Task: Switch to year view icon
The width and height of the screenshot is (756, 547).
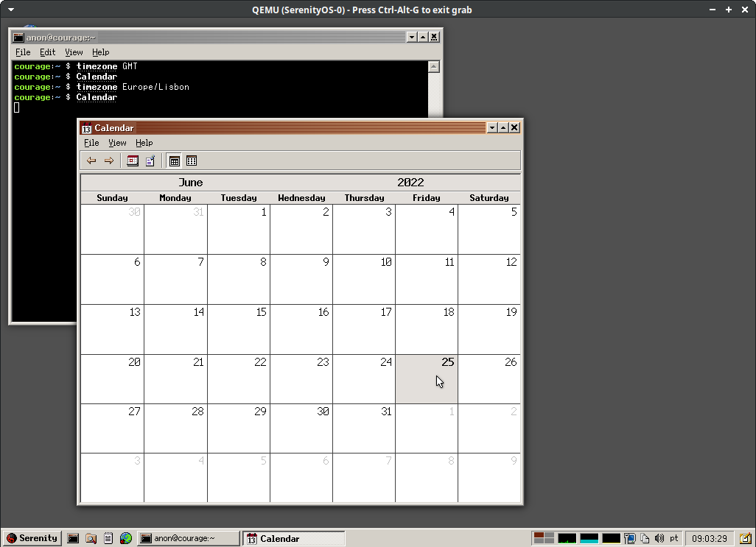Action: coord(192,160)
